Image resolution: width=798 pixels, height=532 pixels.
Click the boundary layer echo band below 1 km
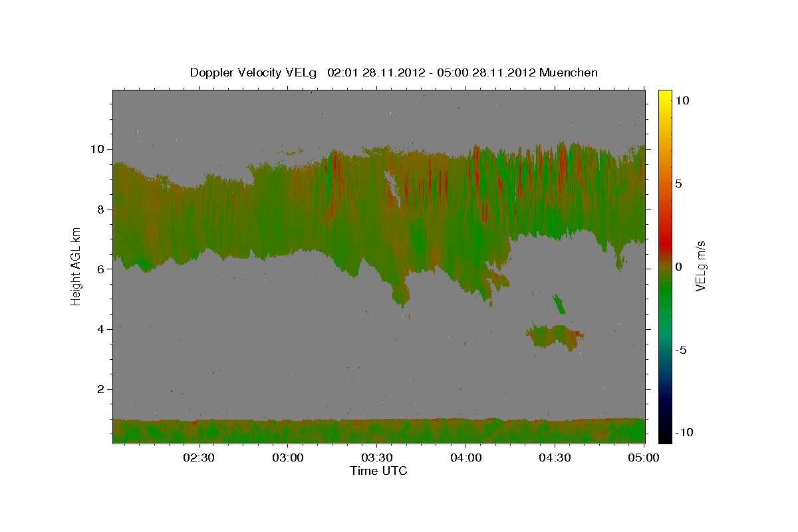pyautogui.click(x=378, y=430)
